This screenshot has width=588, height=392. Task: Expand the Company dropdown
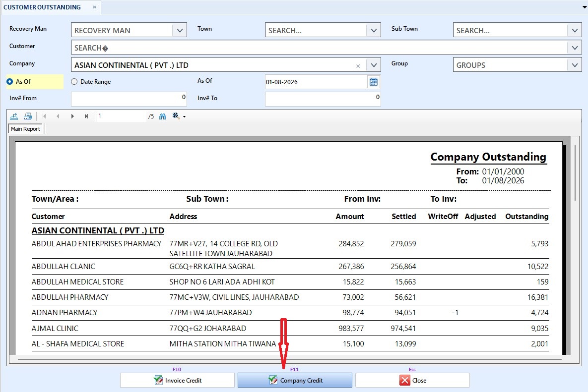374,65
